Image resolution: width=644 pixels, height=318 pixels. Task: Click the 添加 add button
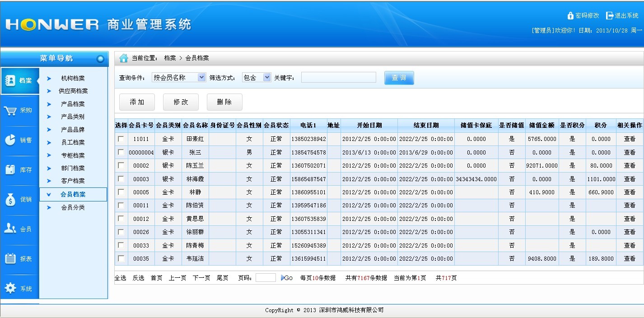137,102
